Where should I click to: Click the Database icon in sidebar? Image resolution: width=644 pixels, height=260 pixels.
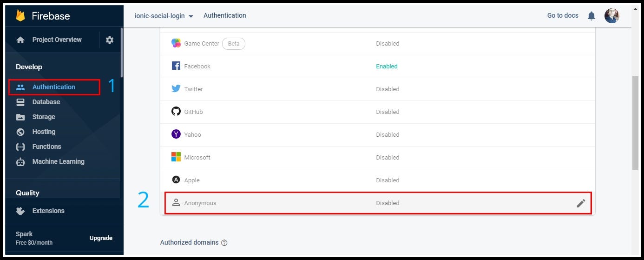point(20,102)
